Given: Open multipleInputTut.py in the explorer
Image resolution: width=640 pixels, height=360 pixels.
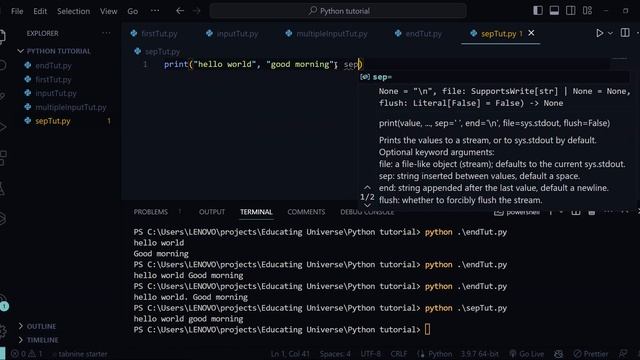Looking at the screenshot, I should (71, 107).
